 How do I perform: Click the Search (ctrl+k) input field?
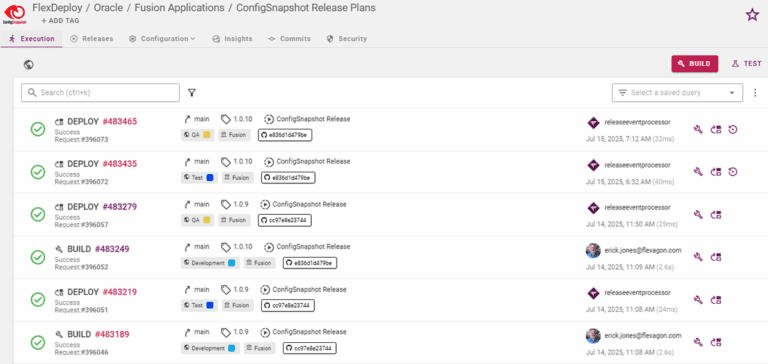pos(100,93)
